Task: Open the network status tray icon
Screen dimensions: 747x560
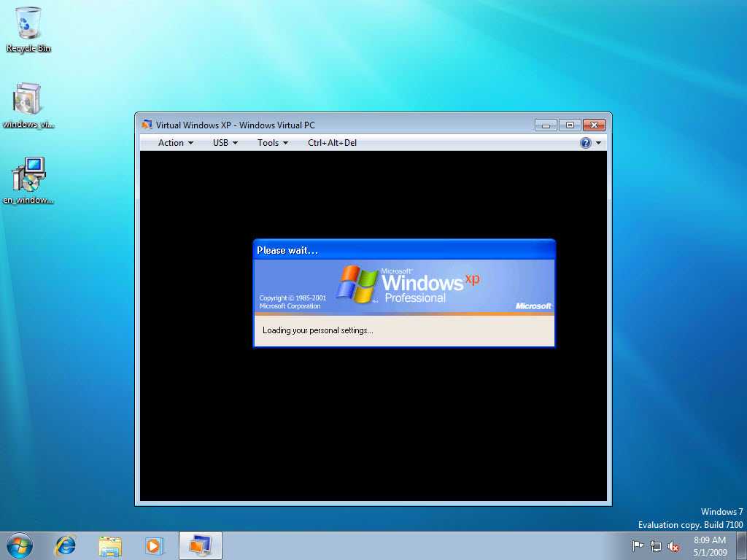Action: [x=656, y=547]
